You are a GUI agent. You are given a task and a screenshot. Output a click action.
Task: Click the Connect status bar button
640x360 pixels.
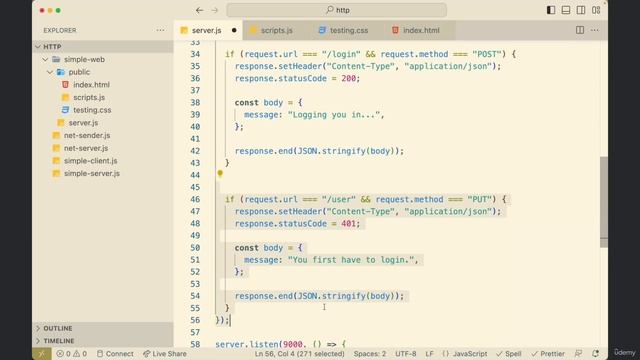[115, 354]
